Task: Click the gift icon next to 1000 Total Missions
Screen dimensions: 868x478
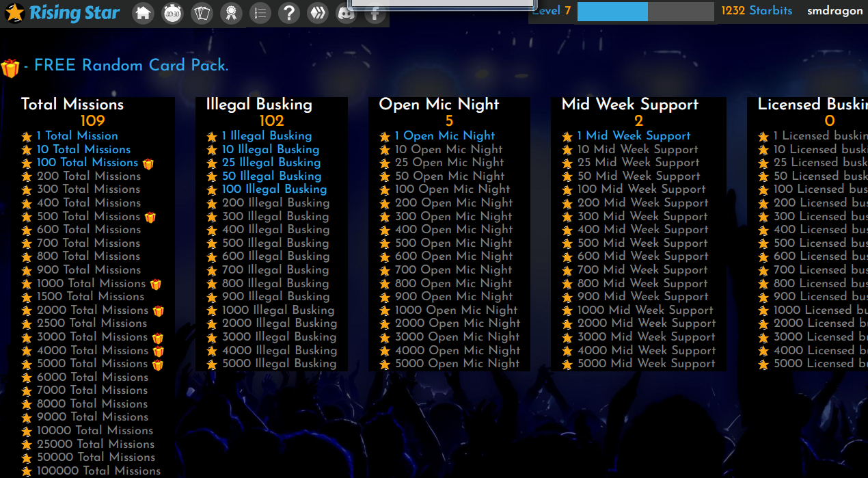Action: 156,284
